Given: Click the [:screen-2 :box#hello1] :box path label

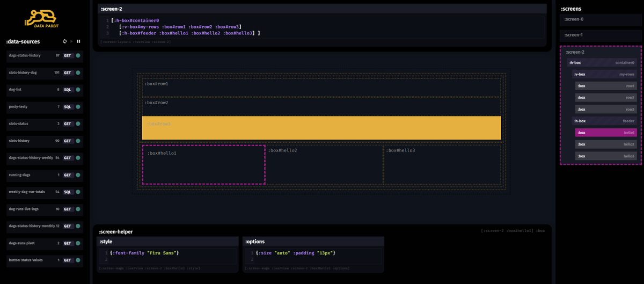Looking at the screenshot, I should pos(513,231).
